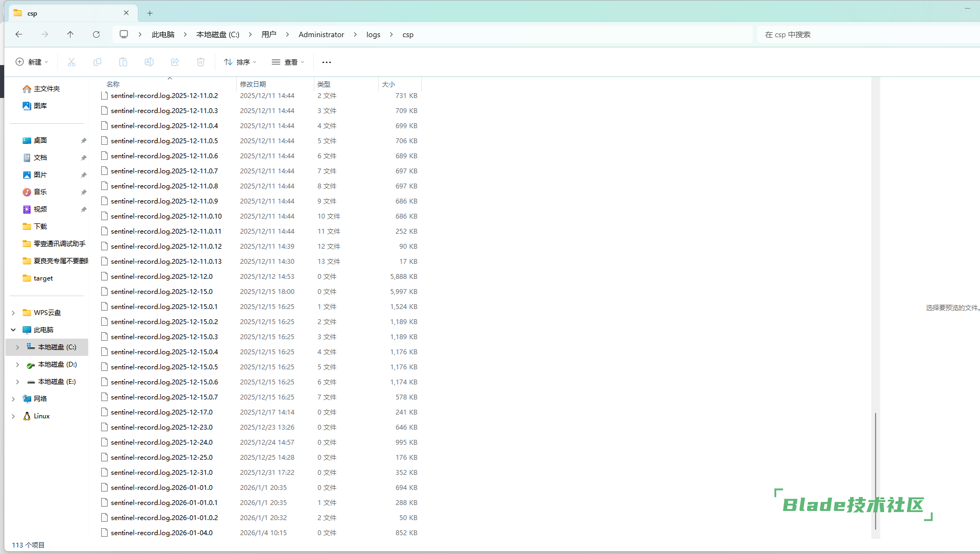Viewport: 980px width, 554px height.
Task: Expand the 本地磁盘 (D:) tree node
Action: pyautogui.click(x=18, y=365)
